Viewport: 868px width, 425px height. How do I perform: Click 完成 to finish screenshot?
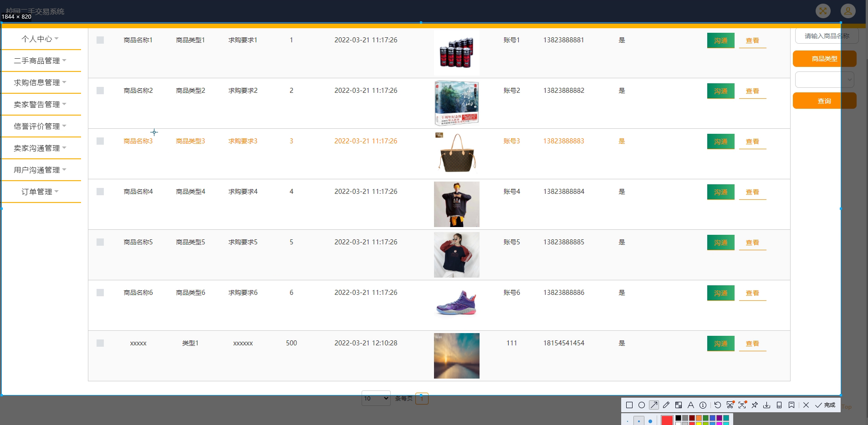click(x=825, y=405)
